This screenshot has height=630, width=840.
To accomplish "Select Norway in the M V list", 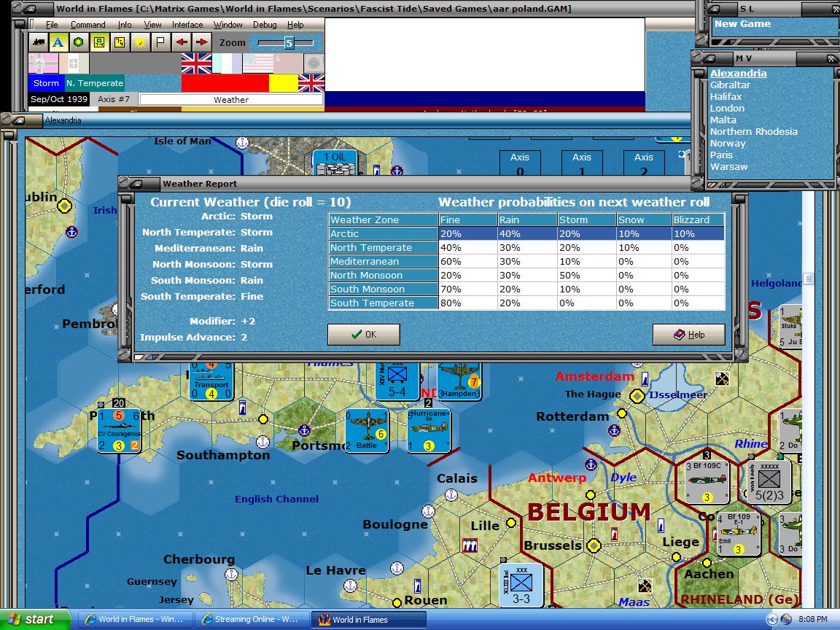I will pos(728,143).
